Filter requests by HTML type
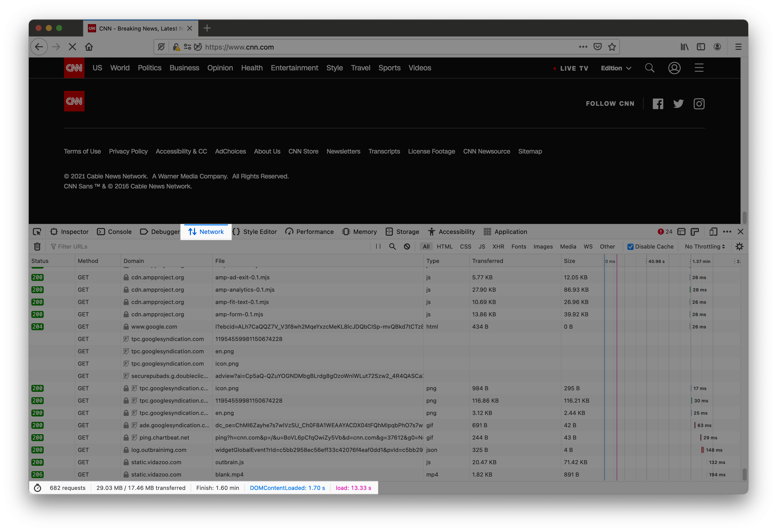The width and height of the screenshot is (777, 532). pyautogui.click(x=444, y=247)
